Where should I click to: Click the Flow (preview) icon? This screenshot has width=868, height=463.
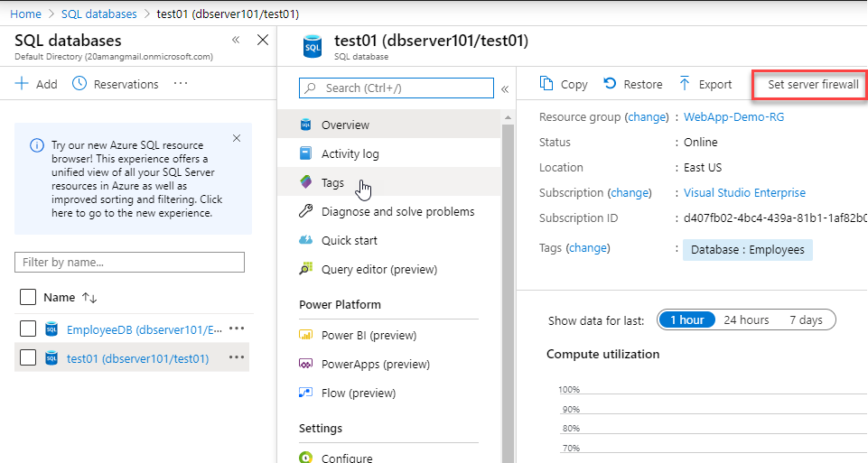[x=305, y=393]
